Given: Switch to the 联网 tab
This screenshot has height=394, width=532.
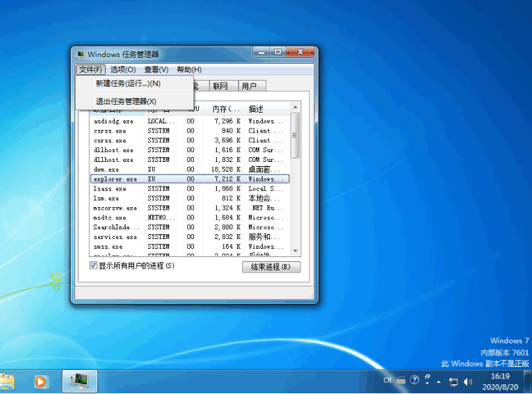Looking at the screenshot, I should pyautogui.click(x=220, y=86).
